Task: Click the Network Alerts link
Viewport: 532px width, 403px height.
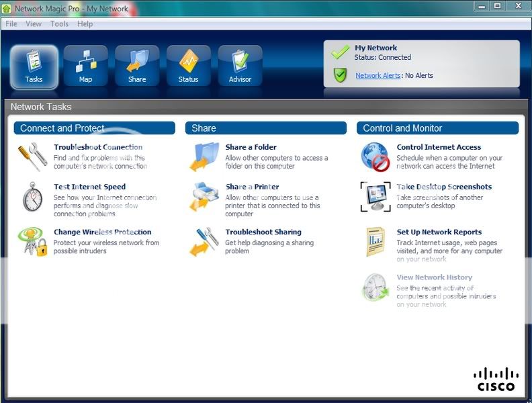Action: (x=378, y=76)
